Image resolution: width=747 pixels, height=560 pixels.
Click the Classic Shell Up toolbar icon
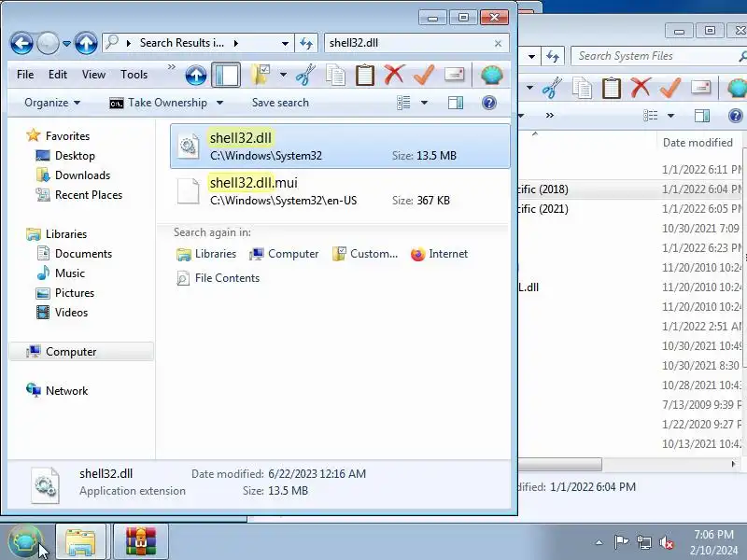point(196,76)
